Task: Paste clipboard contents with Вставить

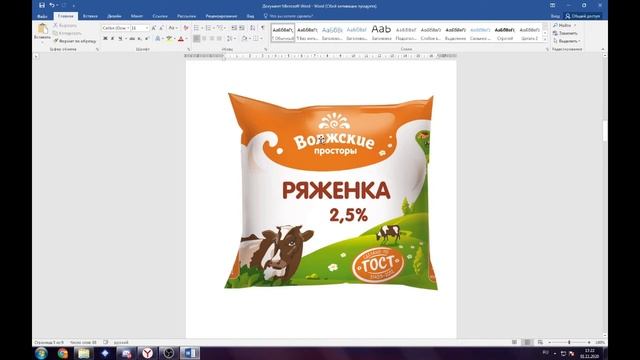Action: 42,33
